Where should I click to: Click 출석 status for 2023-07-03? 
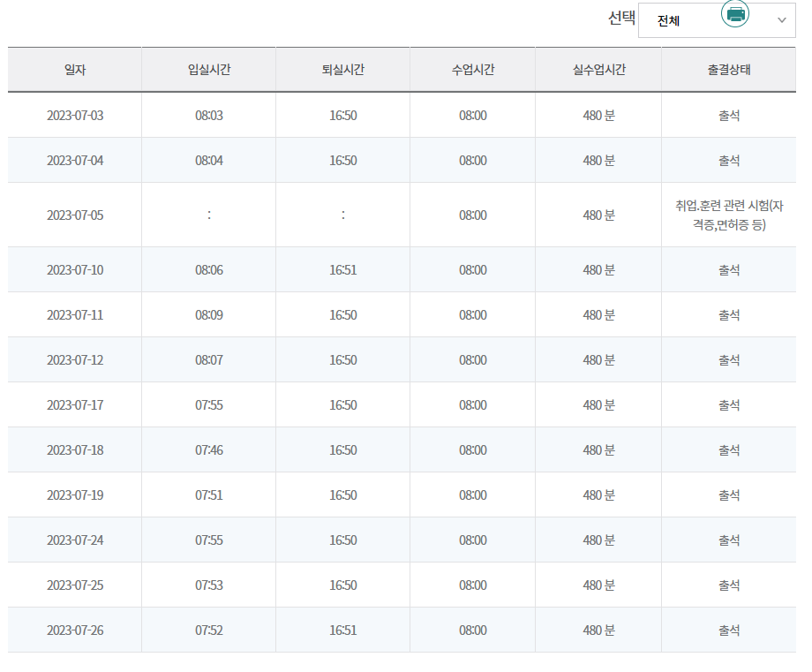pyautogui.click(x=729, y=115)
